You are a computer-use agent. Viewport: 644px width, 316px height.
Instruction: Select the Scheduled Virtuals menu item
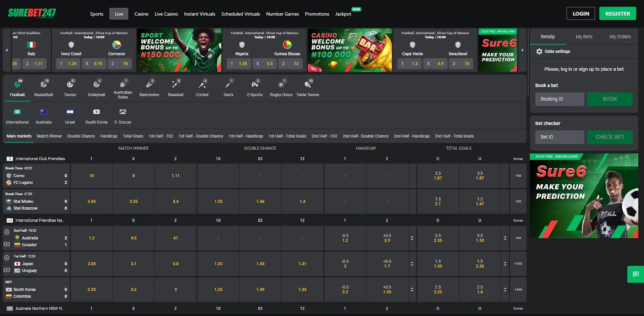pos(241,14)
